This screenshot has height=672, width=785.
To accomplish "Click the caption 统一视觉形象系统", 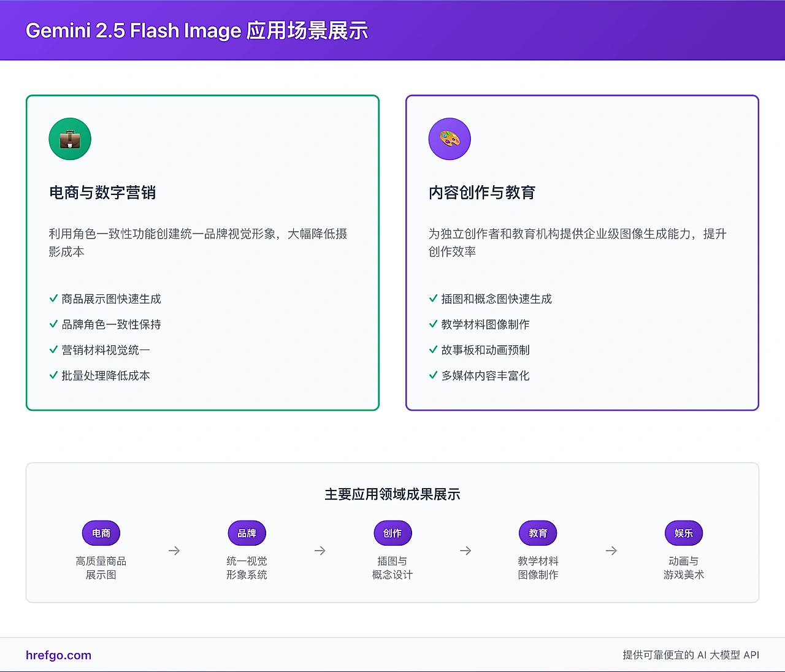I will pos(247,568).
